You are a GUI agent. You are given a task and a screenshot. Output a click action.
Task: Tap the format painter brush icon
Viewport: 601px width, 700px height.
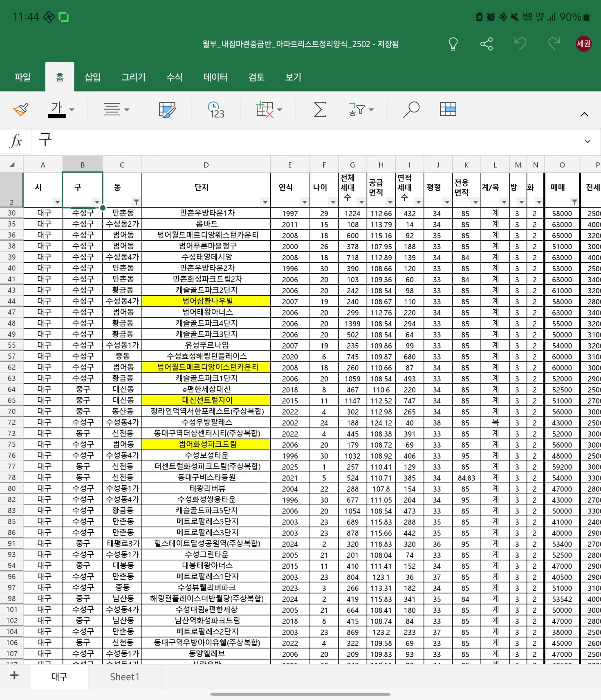tap(21, 110)
